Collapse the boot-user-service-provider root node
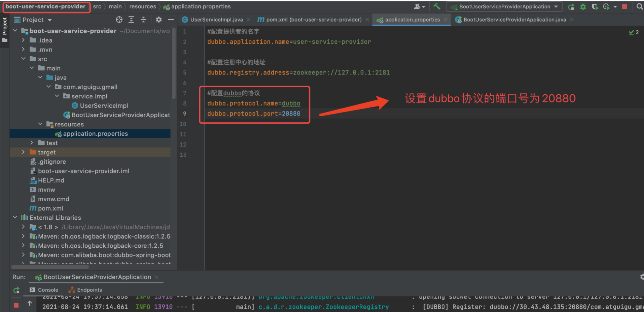Screen dimensions: 644x312 [15, 31]
